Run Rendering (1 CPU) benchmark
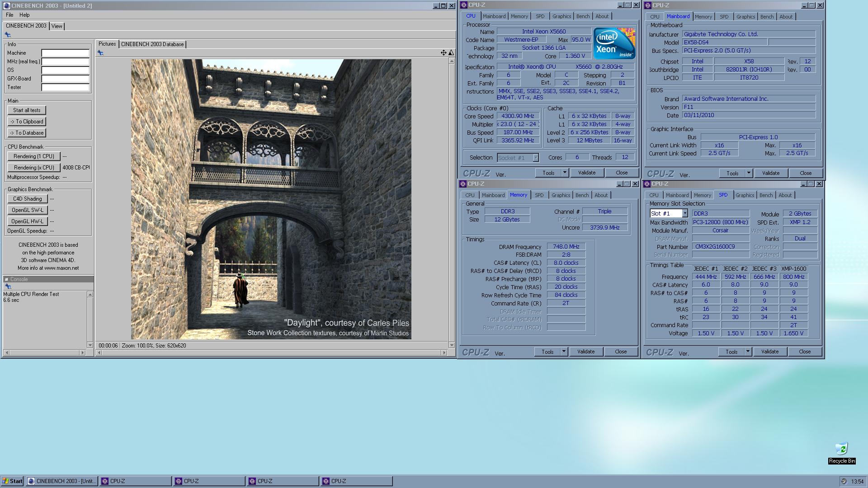Image resolution: width=868 pixels, height=488 pixels. click(34, 156)
